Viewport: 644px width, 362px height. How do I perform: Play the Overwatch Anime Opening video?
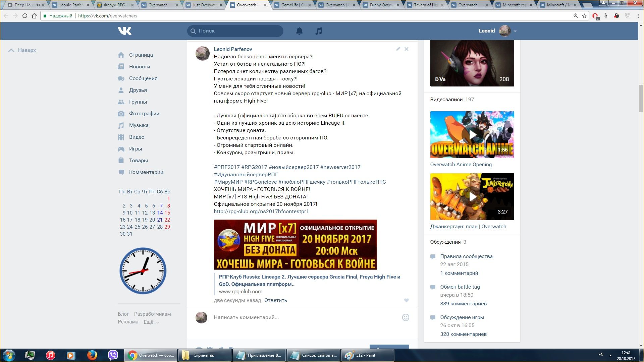pos(472,135)
